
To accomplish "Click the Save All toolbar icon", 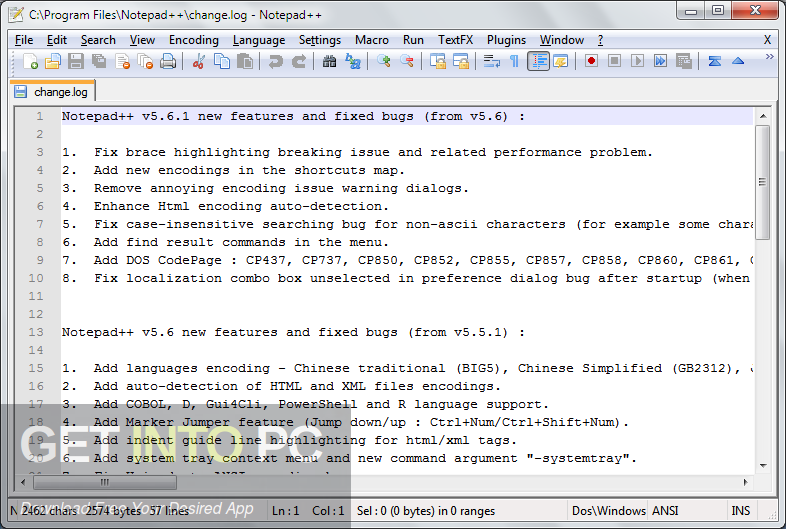I will 99,61.
